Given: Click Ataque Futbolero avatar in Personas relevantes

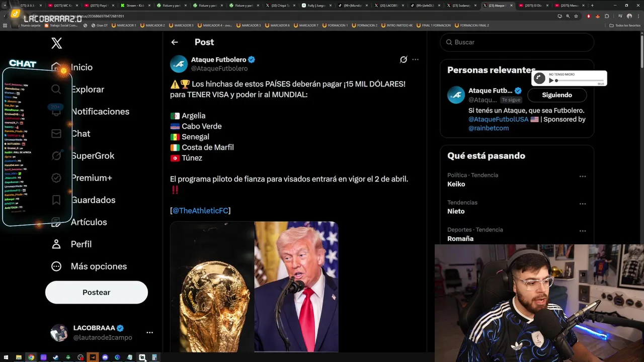Looking at the screenshot, I should 456,95.
